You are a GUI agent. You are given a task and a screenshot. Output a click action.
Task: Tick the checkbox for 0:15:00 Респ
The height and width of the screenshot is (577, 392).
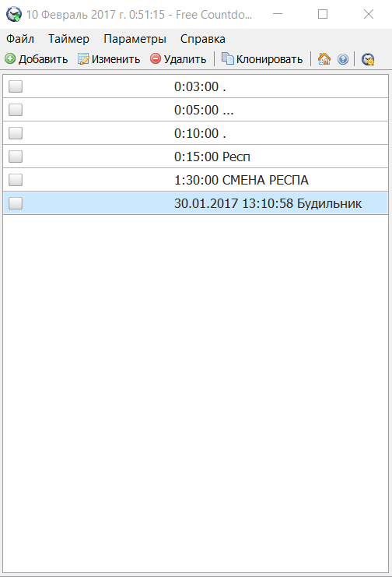pyautogui.click(x=16, y=157)
